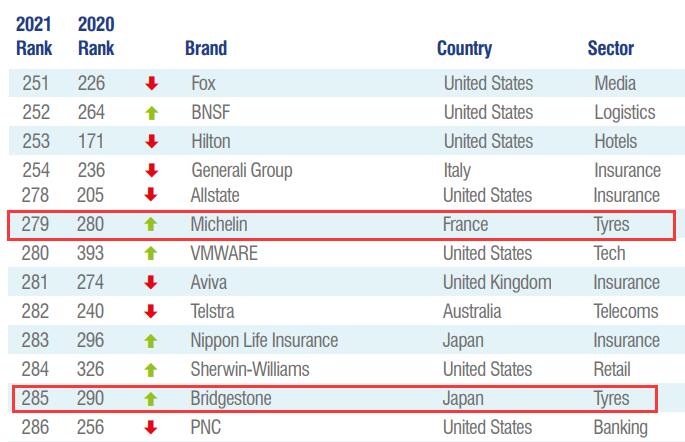685x442 pixels.
Task: Click the red down arrow beside Telstra
Action: tap(151, 311)
